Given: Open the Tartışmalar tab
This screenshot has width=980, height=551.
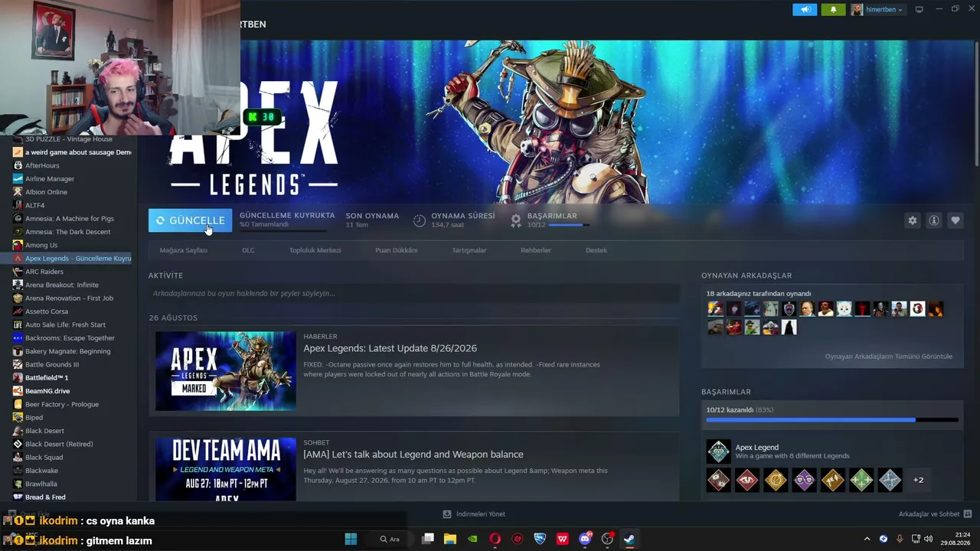Looking at the screenshot, I should click(x=469, y=250).
